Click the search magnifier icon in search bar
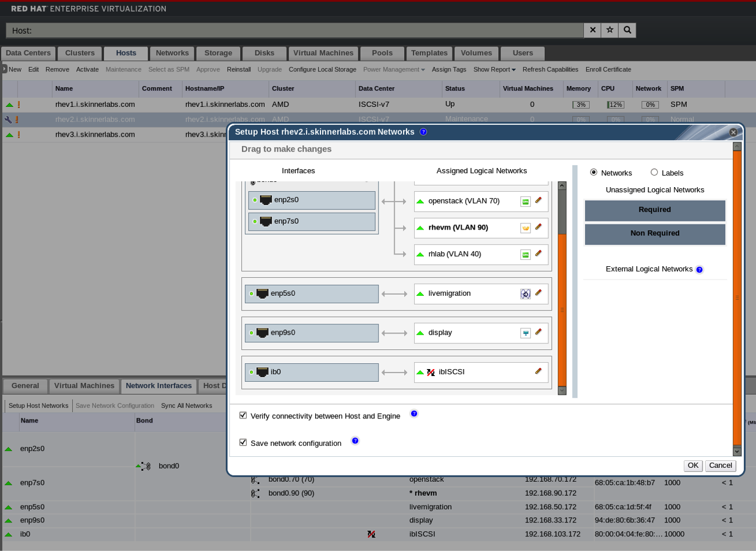 tap(627, 30)
